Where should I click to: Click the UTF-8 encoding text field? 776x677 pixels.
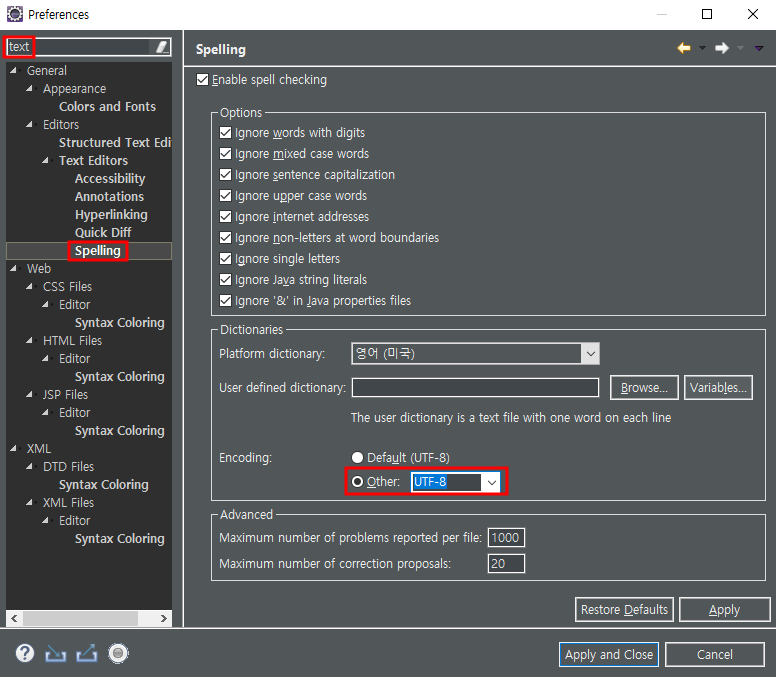point(446,482)
